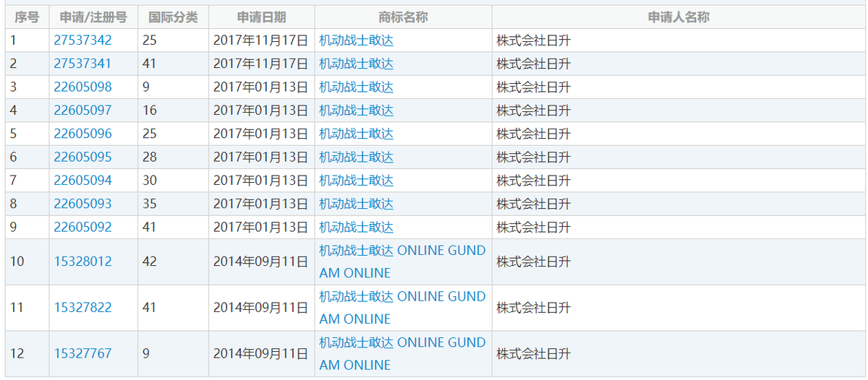Open registration number 15327822 link

(x=82, y=308)
